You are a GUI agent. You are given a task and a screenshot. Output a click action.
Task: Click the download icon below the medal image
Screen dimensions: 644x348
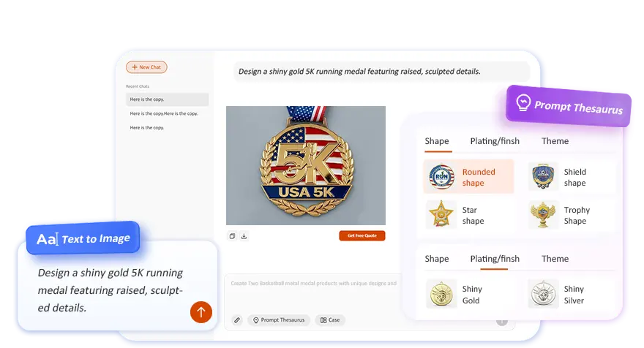coord(244,236)
